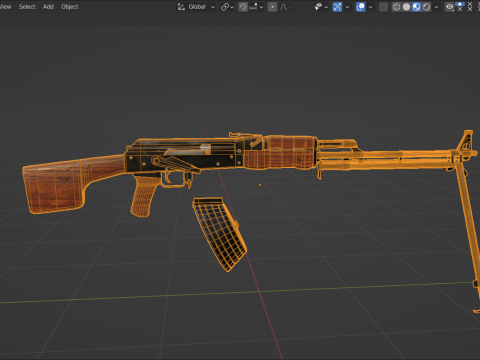Switch to material preview shading
Viewport: 480px width, 360px height.
[x=416, y=7]
